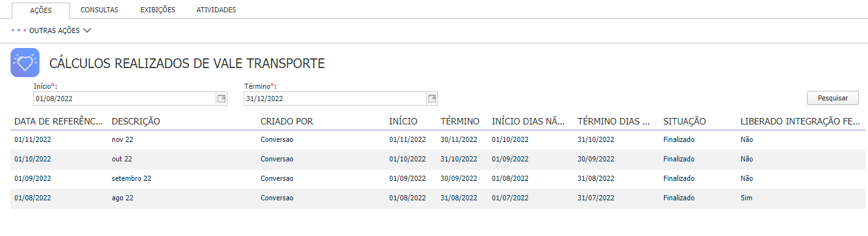Select the ago 22 calculation row

438,198
